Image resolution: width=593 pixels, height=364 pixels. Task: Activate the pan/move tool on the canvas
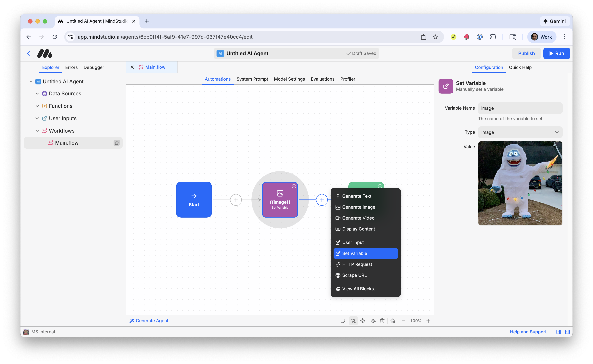point(363,321)
